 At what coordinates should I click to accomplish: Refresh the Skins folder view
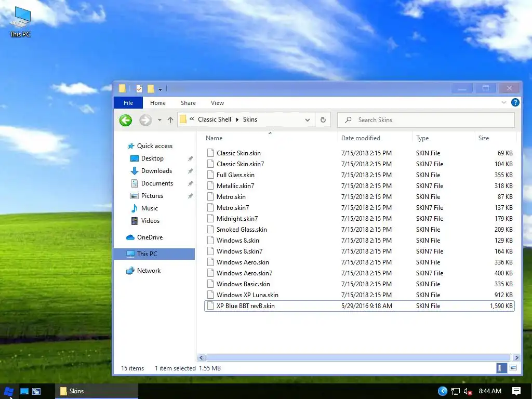pos(323,120)
